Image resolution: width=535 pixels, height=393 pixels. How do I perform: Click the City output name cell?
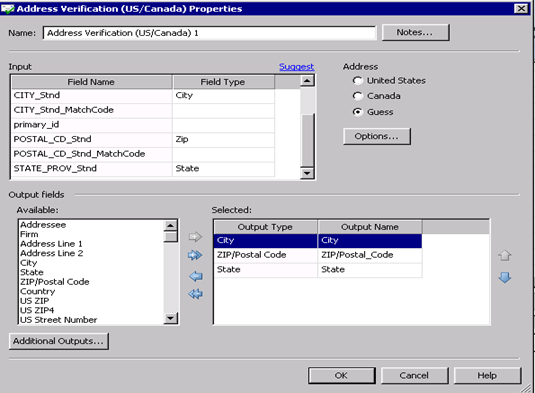pyautogui.click(x=370, y=241)
